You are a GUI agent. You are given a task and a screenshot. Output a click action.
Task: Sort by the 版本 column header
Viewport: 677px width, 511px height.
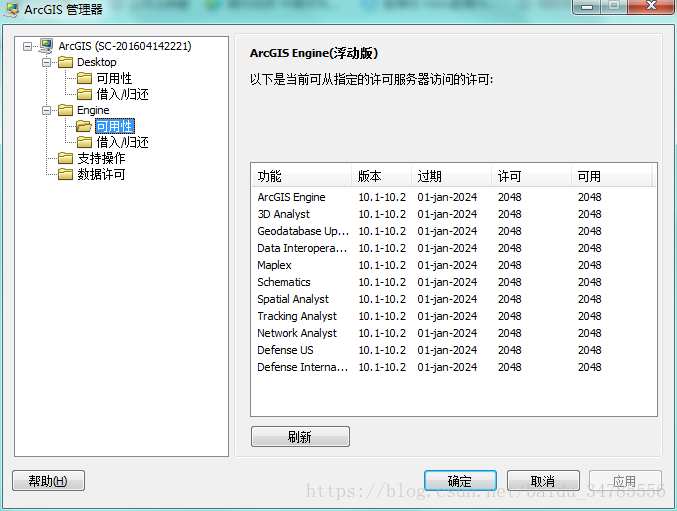(x=381, y=176)
